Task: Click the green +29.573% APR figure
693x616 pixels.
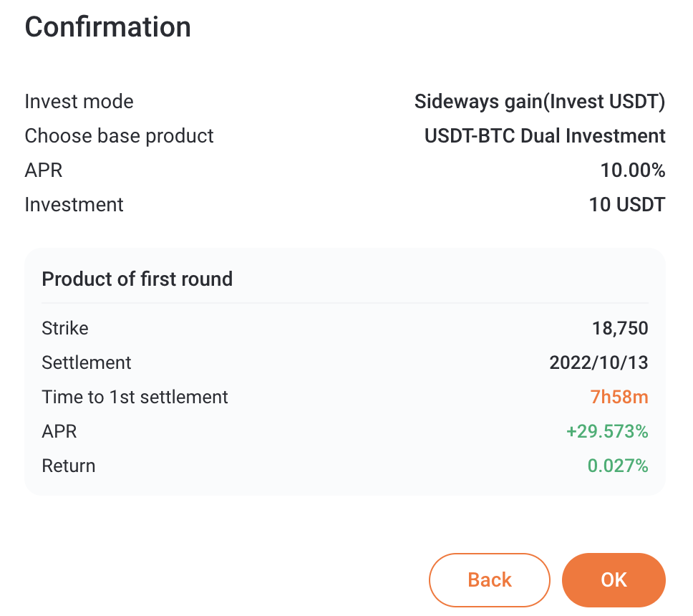Action: point(607,432)
